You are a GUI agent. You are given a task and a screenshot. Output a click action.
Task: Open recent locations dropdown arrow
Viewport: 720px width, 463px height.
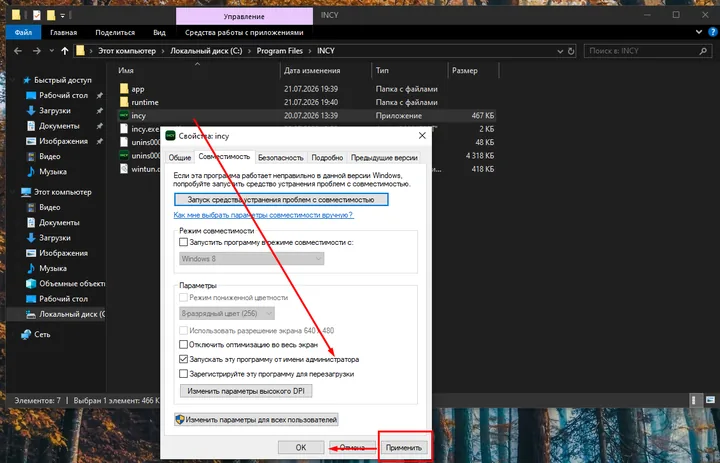(51, 51)
